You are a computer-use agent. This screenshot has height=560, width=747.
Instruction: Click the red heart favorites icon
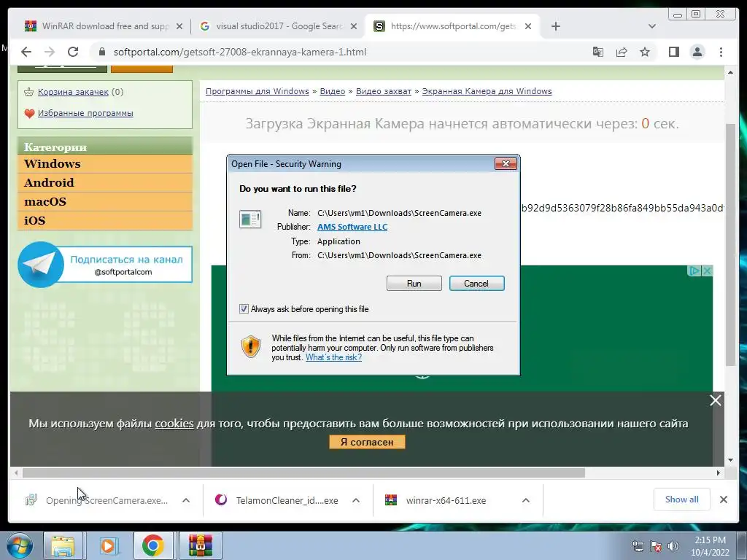[29, 114]
